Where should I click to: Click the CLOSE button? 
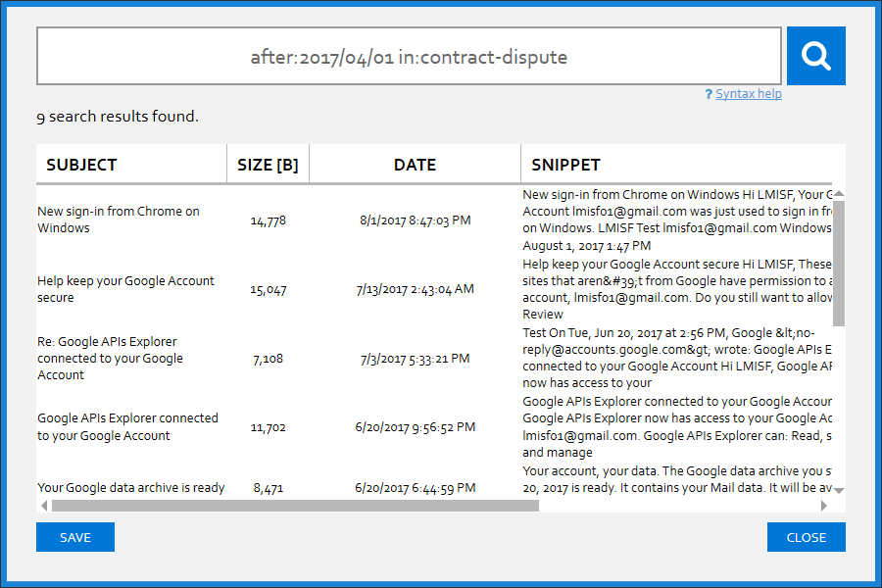tap(806, 537)
